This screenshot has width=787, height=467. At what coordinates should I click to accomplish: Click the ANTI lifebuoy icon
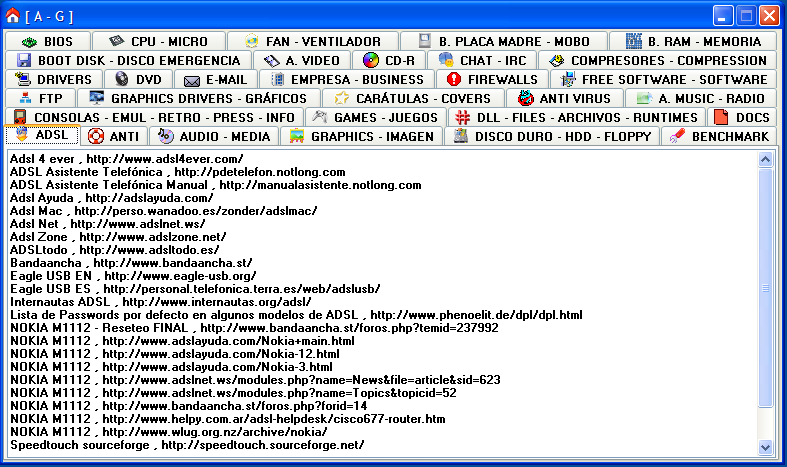click(95, 136)
